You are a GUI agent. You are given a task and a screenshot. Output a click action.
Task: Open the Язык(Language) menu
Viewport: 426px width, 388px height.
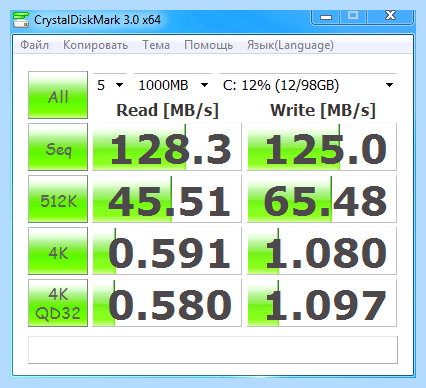(290, 45)
